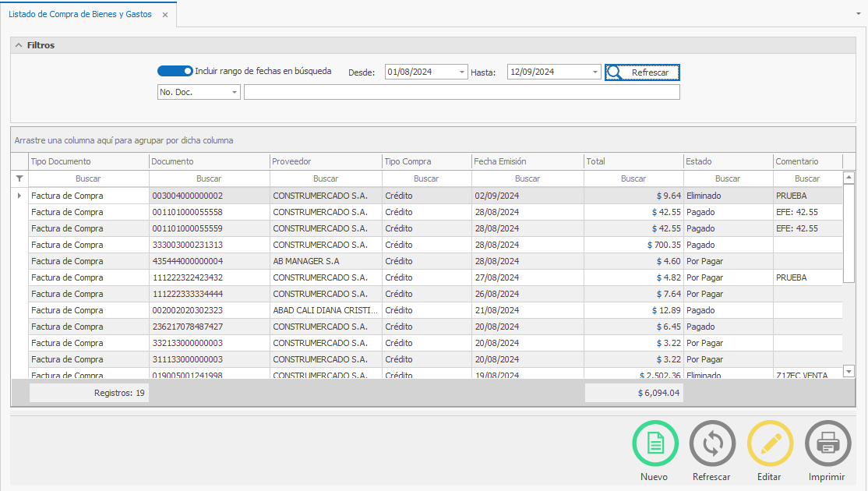The image size is (868, 491).
Task: Close the Listado de Compra tab
Action: (x=164, y=15)
